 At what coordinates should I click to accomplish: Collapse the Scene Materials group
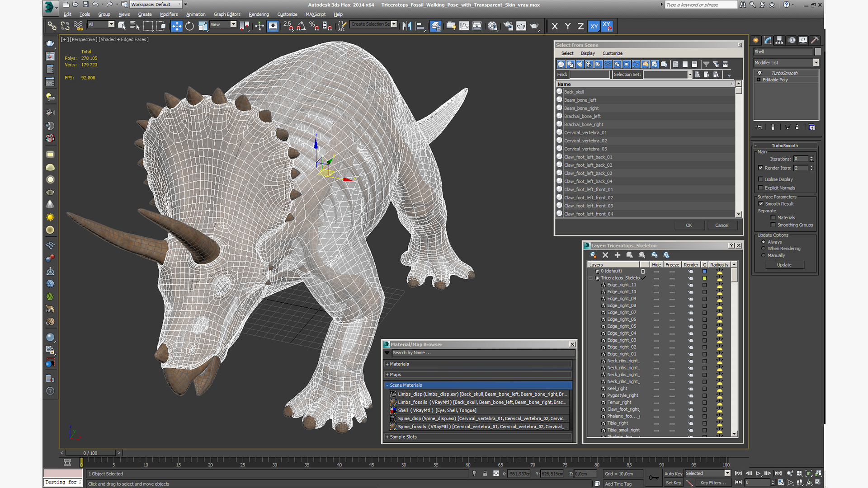tap(478, 385)
